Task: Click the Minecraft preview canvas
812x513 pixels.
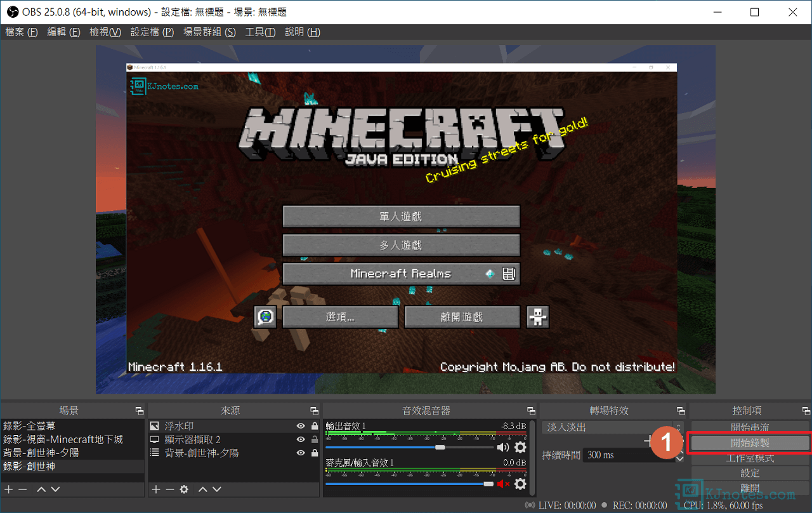Action: pyautogui.click(x=405, y=220)
